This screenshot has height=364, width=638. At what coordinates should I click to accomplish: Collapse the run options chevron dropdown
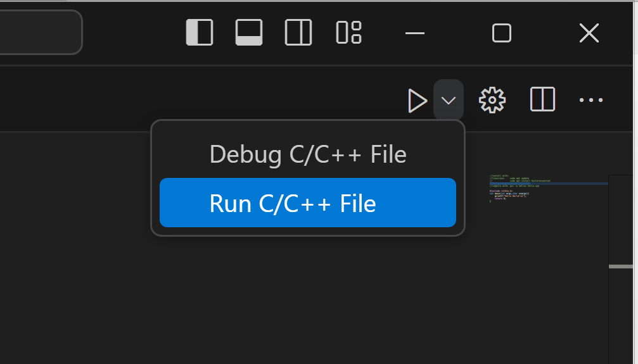(449, 101)
